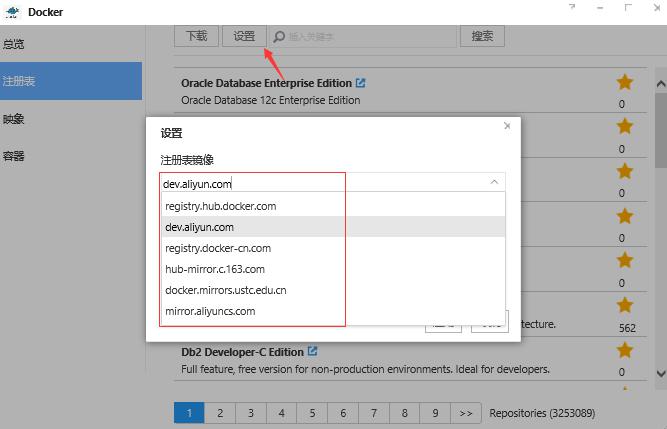
Task: Go to page 6 of repositories
Action: [343, 413]
